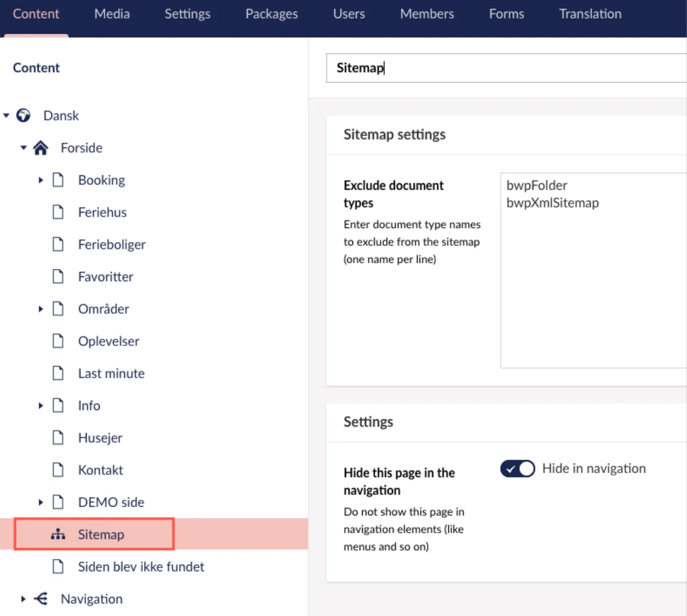Click the document icon beside Info
Screen dimensions: 687x616
[58, 405]
